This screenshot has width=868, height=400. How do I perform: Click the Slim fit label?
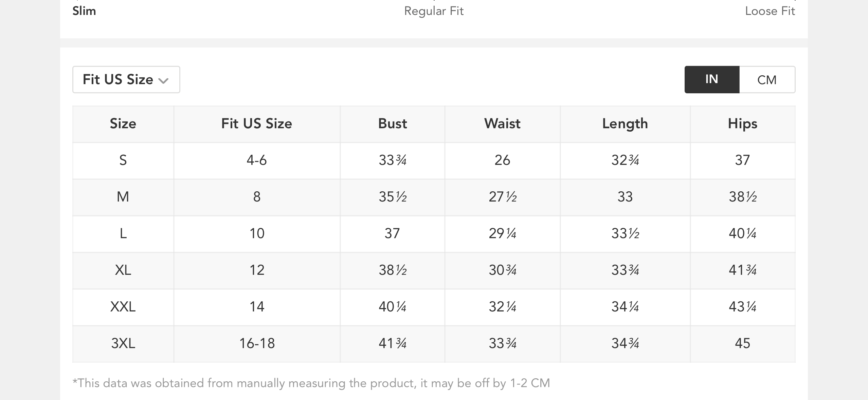pos(84,11)
